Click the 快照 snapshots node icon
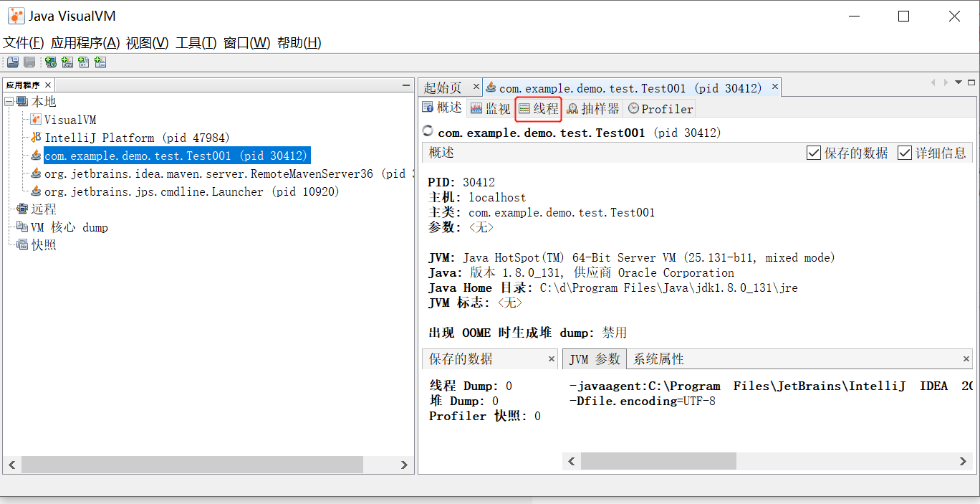The width and height of the screenshot is (980, 504). click(22, 245)
